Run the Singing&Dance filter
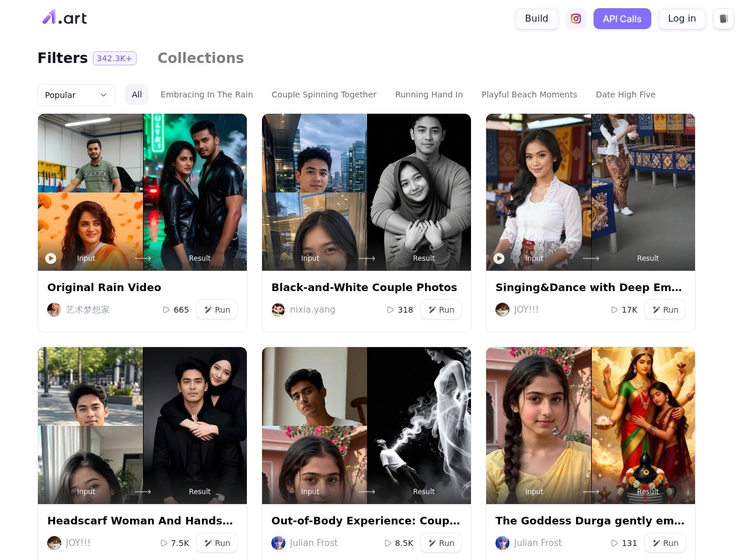Screen dimensions: 747x560 tap(665, 310)
